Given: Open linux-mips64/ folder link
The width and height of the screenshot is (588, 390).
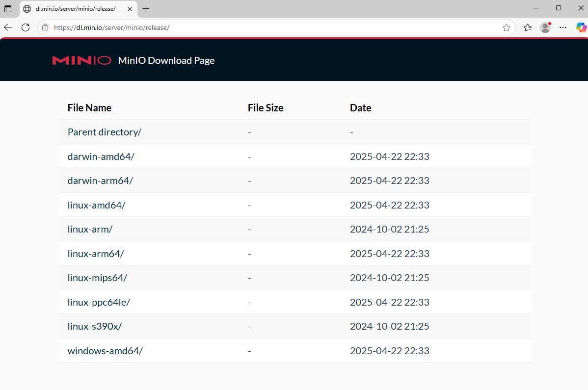Looking at the screenshot, I should click(98, 278).
